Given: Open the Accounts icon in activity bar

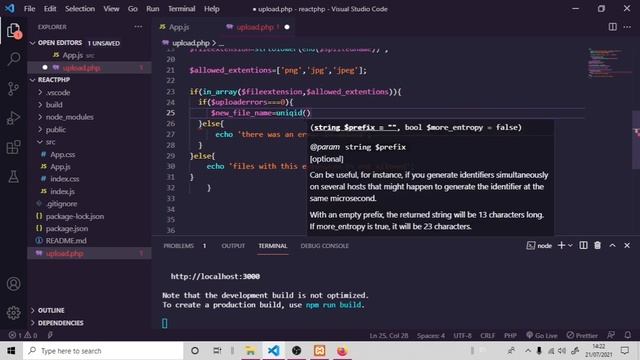Looking at the screenshot, I should (x=13, y=284).
